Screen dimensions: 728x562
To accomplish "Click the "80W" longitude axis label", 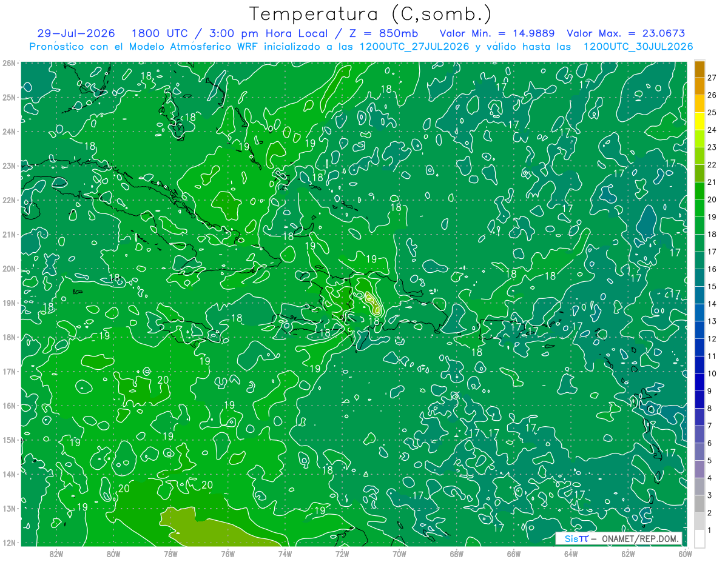I will [113, 554].
